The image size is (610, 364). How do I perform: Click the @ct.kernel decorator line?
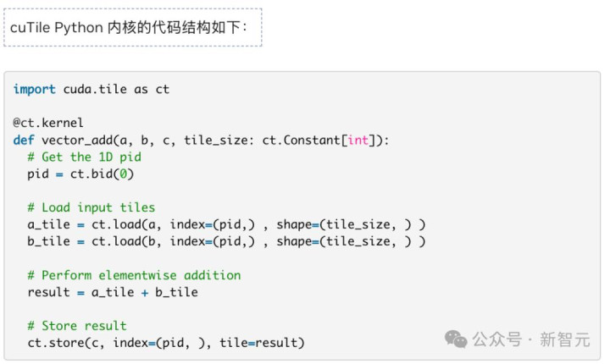48,124
